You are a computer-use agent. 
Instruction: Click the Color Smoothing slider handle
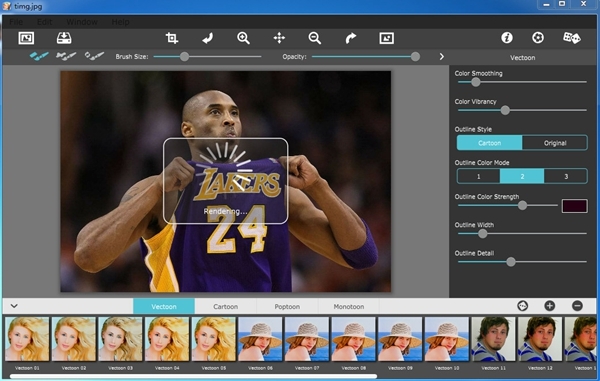pos(476,82)
